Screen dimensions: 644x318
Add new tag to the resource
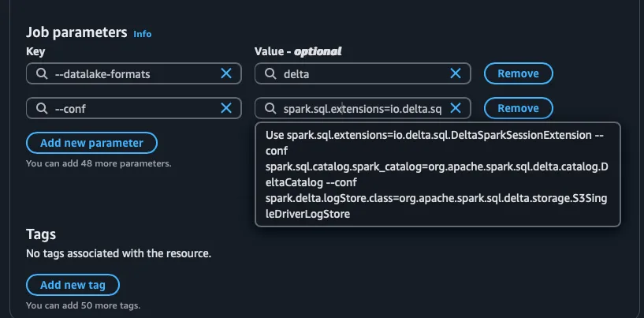(73, 285)
